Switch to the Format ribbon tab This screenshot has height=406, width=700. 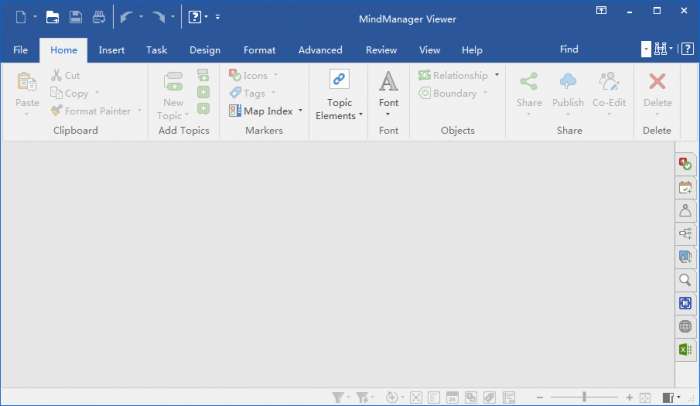pyautogui.click(x=259, y=50)
